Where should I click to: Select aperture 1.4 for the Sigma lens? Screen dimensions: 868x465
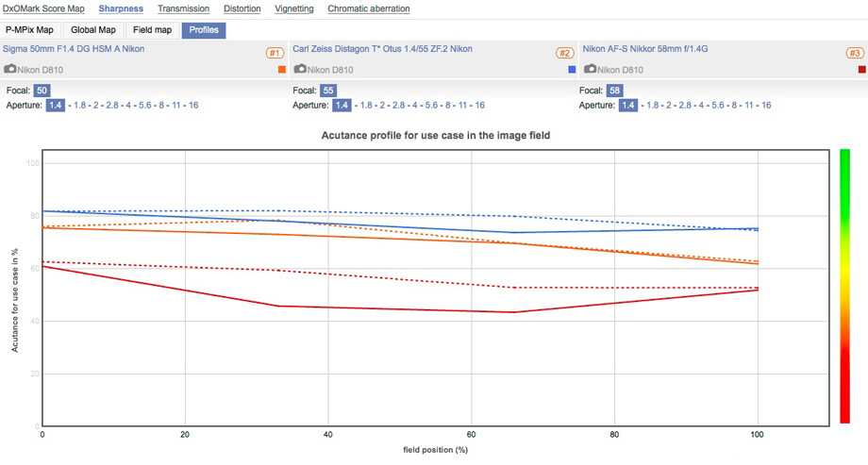coord(56,106)
